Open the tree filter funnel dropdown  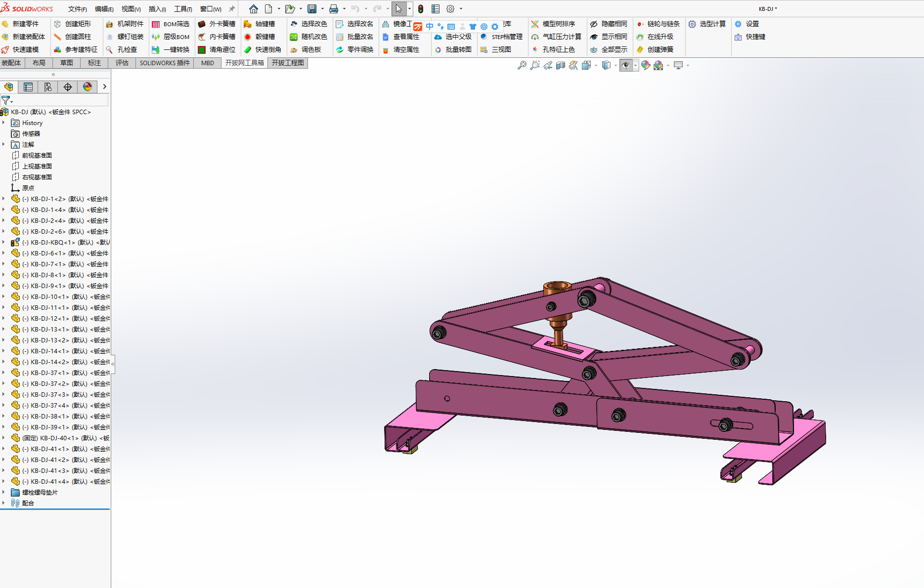coord(7,100)
